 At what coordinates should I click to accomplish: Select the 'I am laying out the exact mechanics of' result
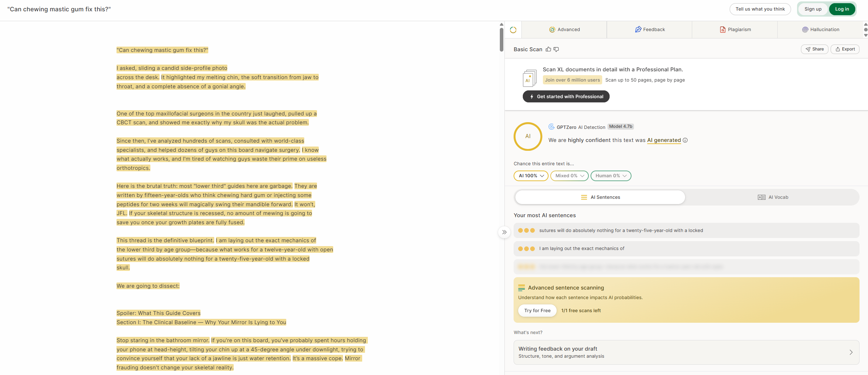[686, 249]
